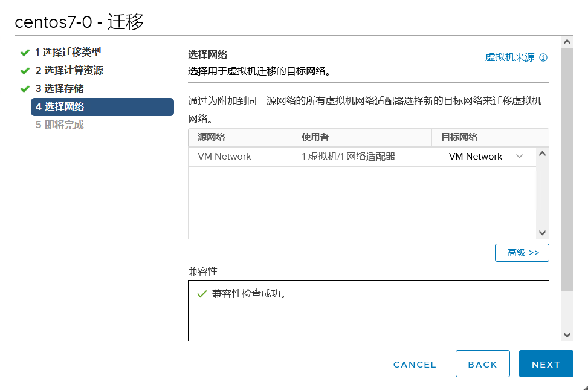Click the info icon next to 虚拟机来源
Viewport: 588px width, 390px height.
(543, 57)
